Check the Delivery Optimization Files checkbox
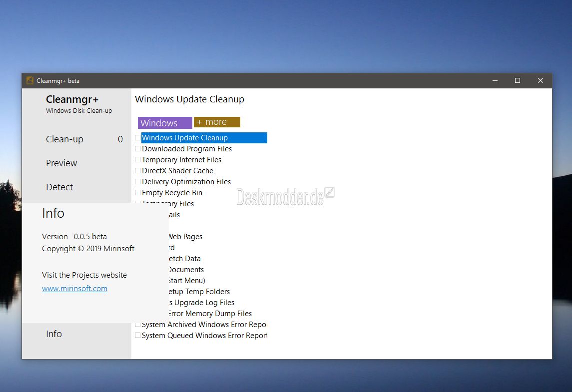The width and height of the screenshot is (572, 392). [137, 182]
